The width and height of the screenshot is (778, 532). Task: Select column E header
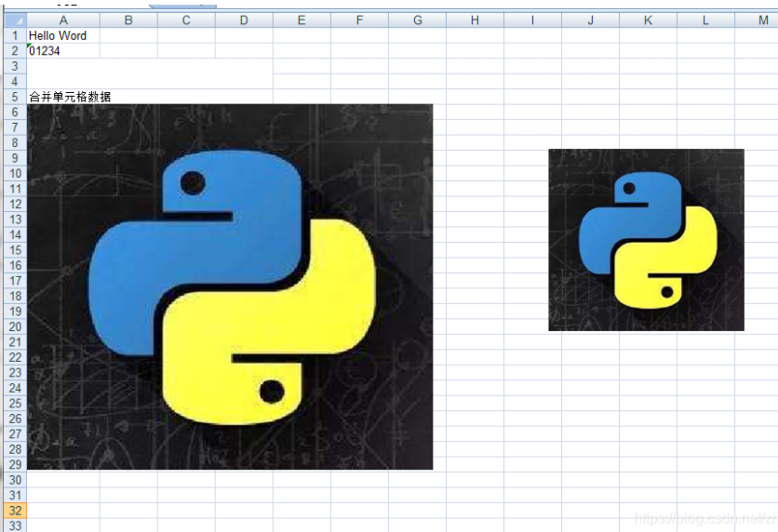coord(302,20)
